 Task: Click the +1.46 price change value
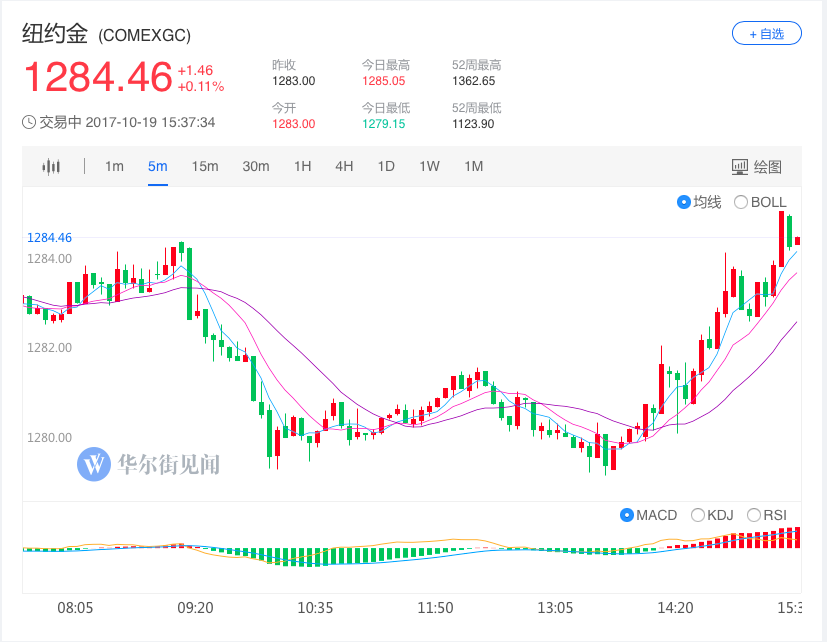click(195, 71)
